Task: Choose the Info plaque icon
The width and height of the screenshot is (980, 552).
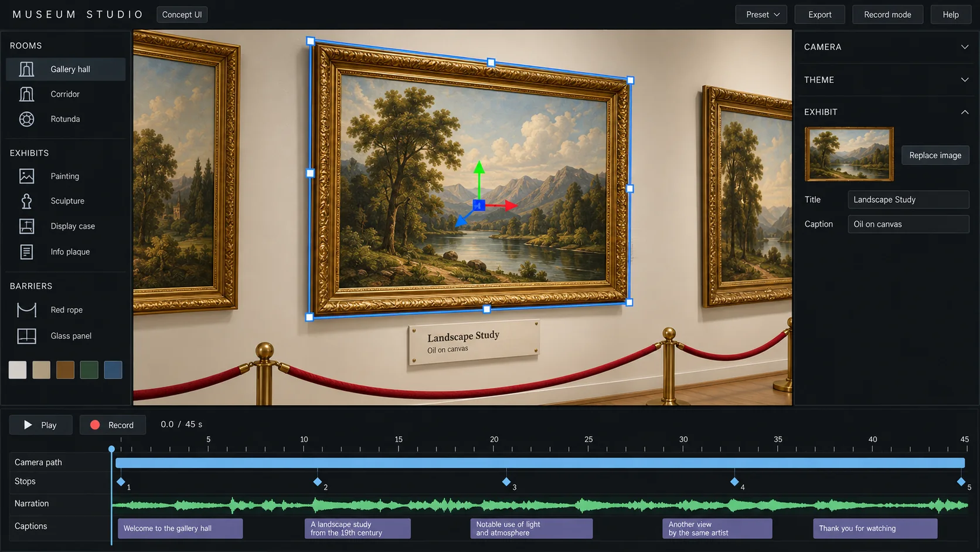Action: click(x=26, y=252)
